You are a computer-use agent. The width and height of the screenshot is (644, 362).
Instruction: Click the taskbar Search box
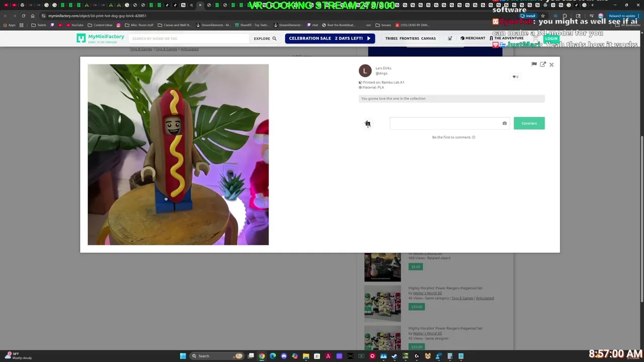[x=216, y=356]
